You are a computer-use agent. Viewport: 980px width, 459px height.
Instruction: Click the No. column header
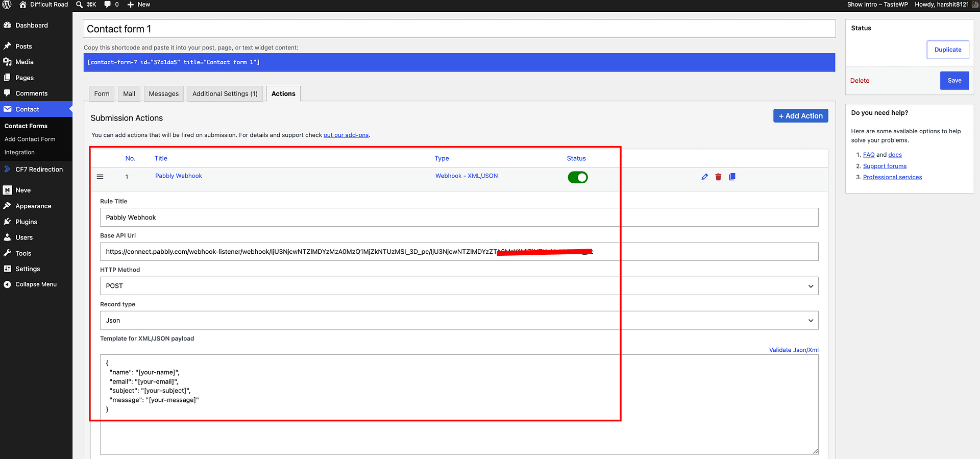pyautogui.click(x=130, y=158)
